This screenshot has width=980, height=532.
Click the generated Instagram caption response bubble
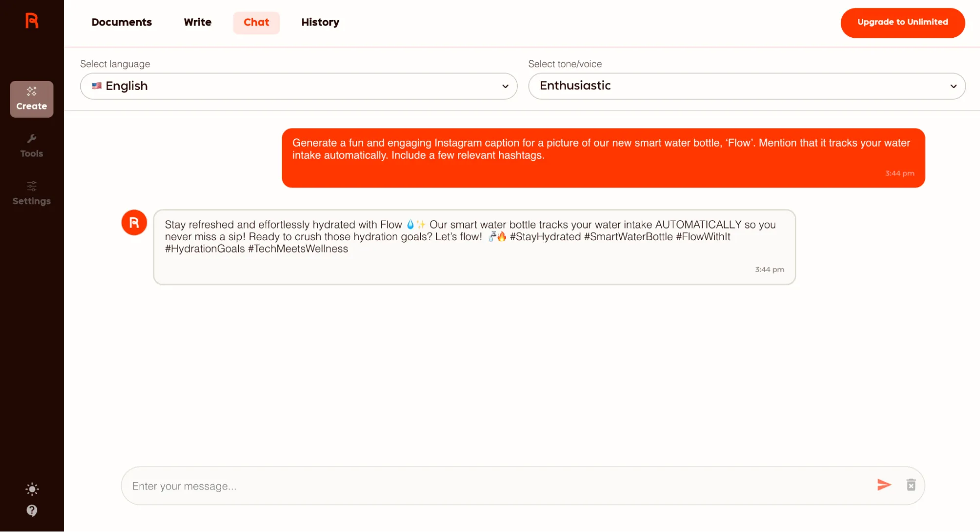[x=474, y=247]
